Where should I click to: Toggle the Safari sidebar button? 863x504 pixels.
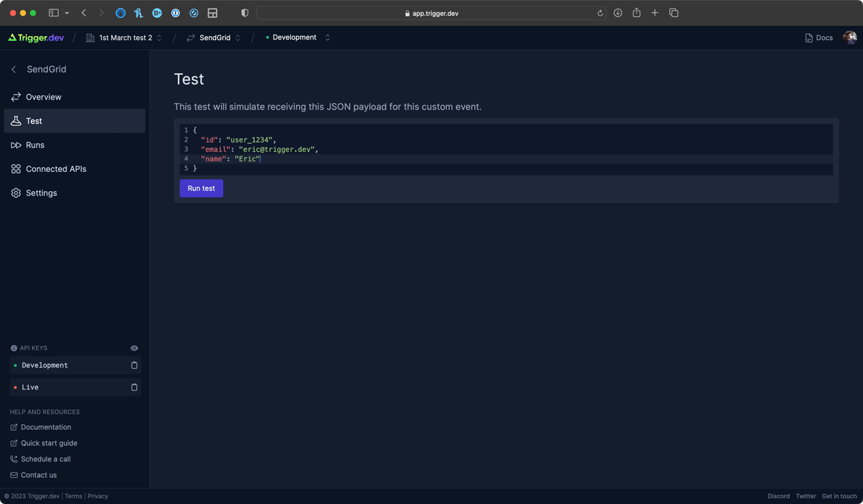(x=54, y=13)
